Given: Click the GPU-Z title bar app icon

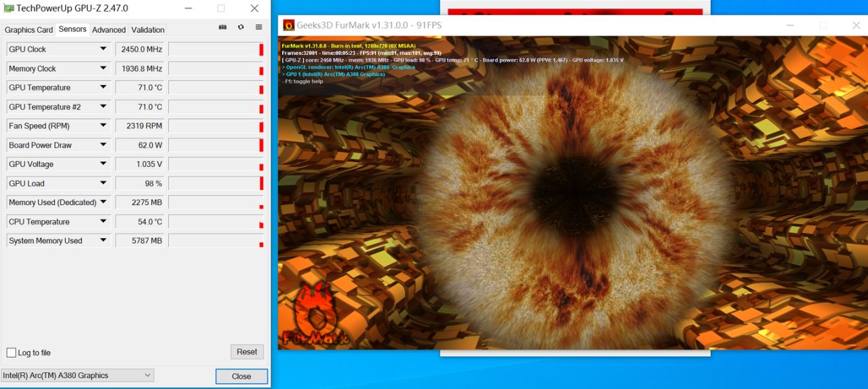Looking at the screenshot, I should [9, 8].
